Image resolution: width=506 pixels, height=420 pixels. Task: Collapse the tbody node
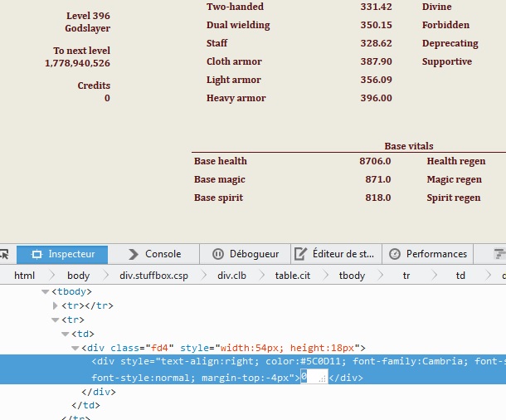point(45,292)
